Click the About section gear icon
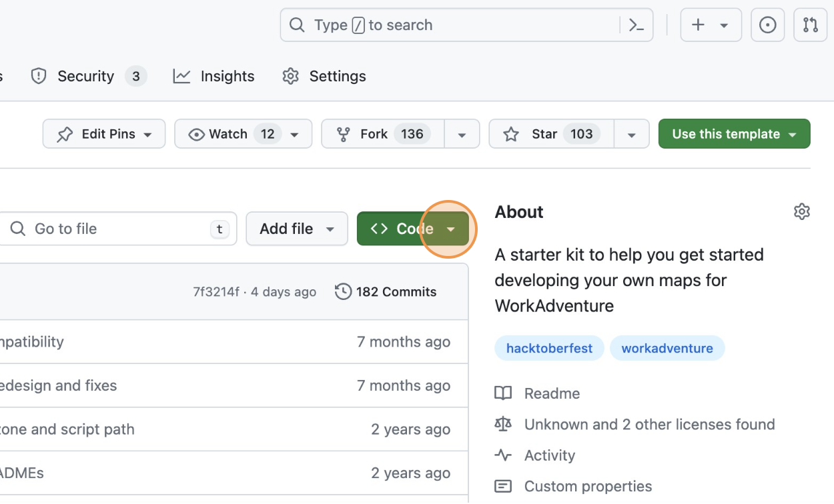834x504 pixels. (801, 212)
